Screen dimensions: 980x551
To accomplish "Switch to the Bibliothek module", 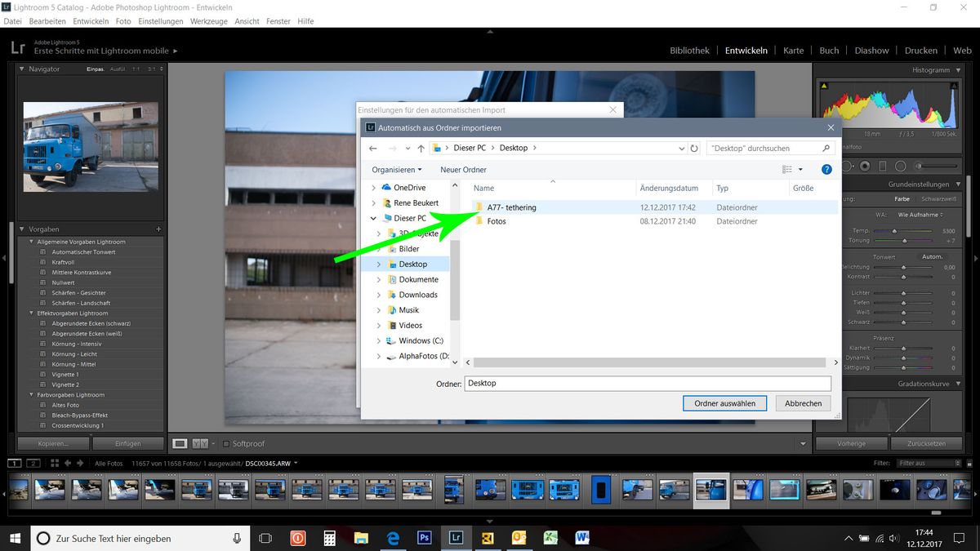I will [689, 51].
